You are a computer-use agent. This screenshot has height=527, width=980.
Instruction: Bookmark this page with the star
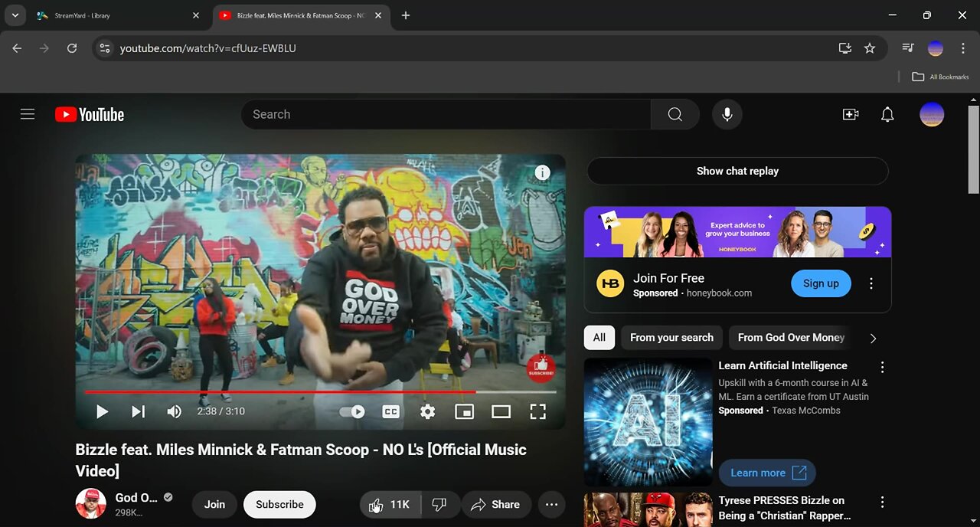coord(870,48)
